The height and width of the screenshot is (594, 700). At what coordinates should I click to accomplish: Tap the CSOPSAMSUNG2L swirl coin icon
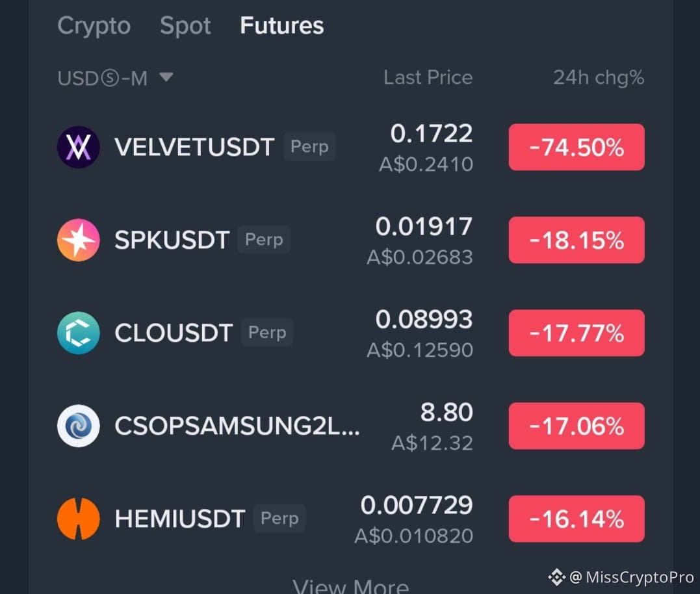tap(79, 426)
